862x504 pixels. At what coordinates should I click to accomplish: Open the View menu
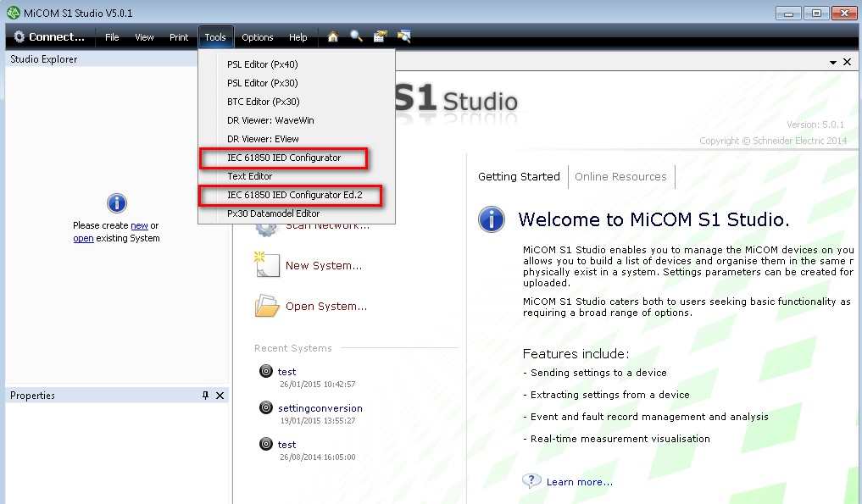(144, 37)
